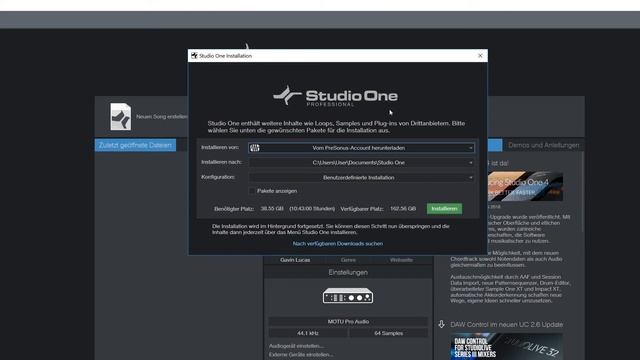Click the Studio One Professional logo
The image size is (640, 360).
[x=336, y=96]
